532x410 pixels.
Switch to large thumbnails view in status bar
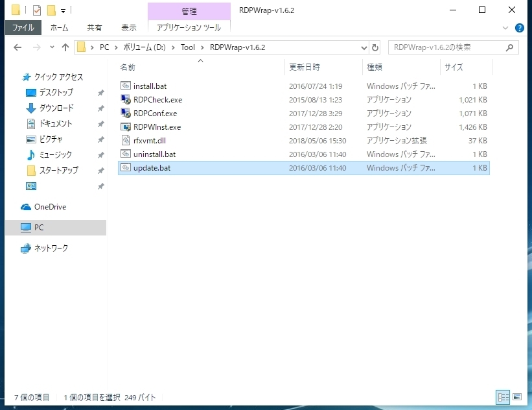click(x=516, y=396)
